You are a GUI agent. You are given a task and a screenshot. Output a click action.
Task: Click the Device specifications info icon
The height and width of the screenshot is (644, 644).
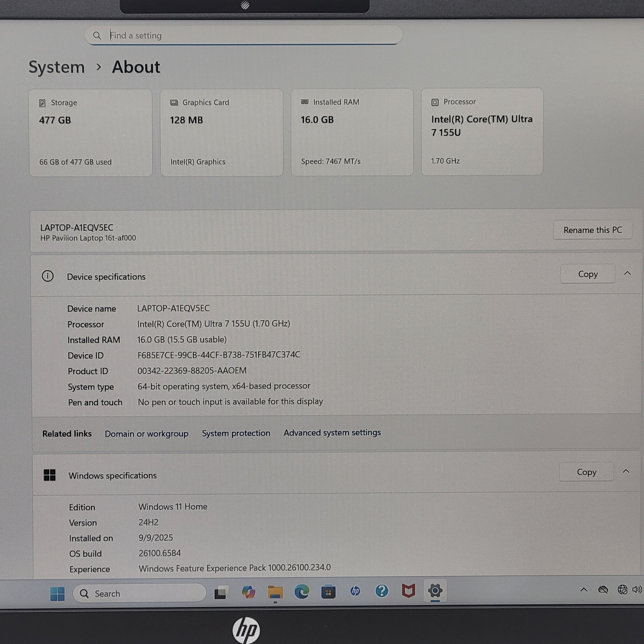tap(48, 276)
